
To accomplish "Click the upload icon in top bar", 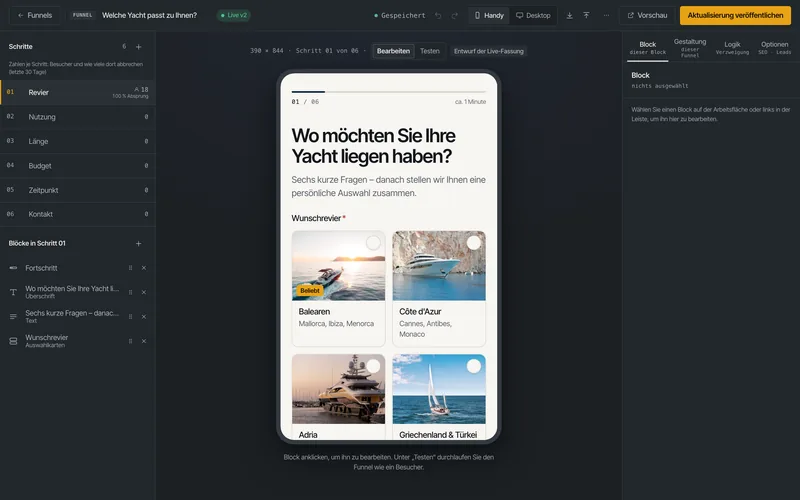I will tap(586, 15).
